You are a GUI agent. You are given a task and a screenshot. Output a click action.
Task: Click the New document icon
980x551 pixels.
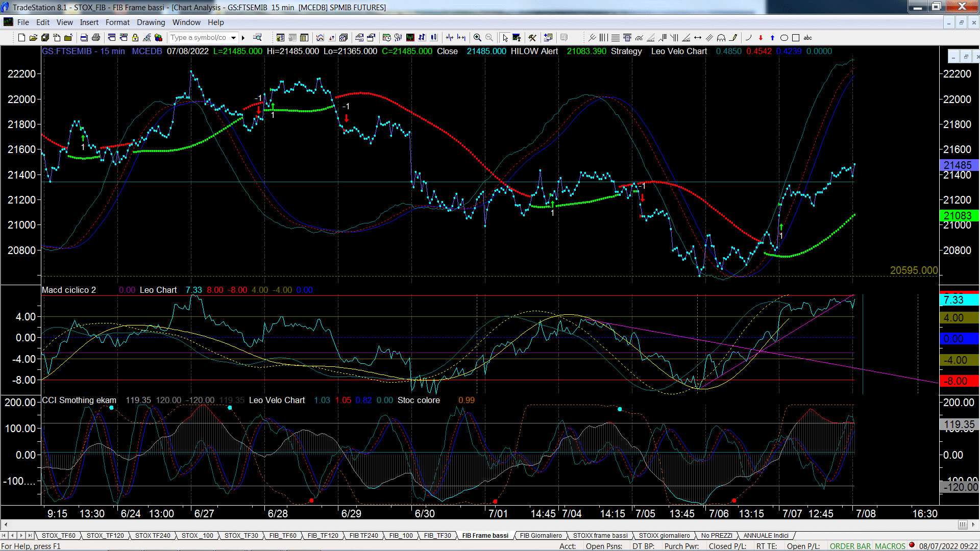(21, 37)
